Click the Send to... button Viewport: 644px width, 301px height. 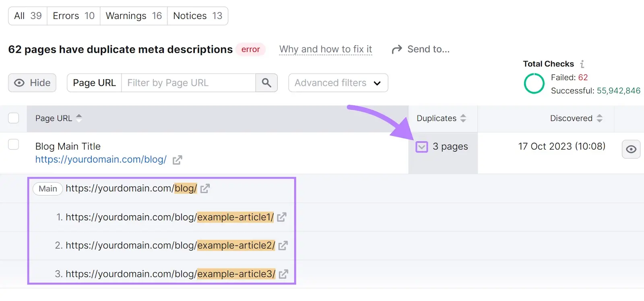(x=421, y=49)
